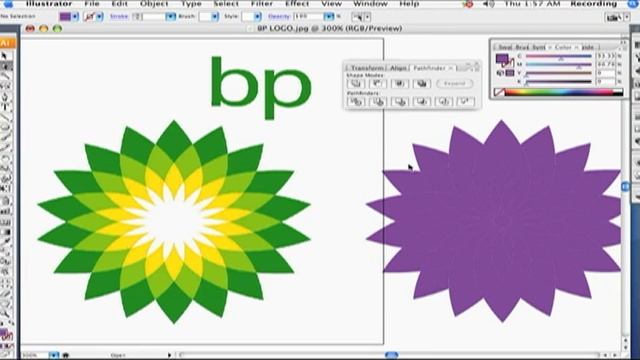The image size is (640, 360).
Task: Click the Magenta (M) slider
Action: click(x=558, y=64)
